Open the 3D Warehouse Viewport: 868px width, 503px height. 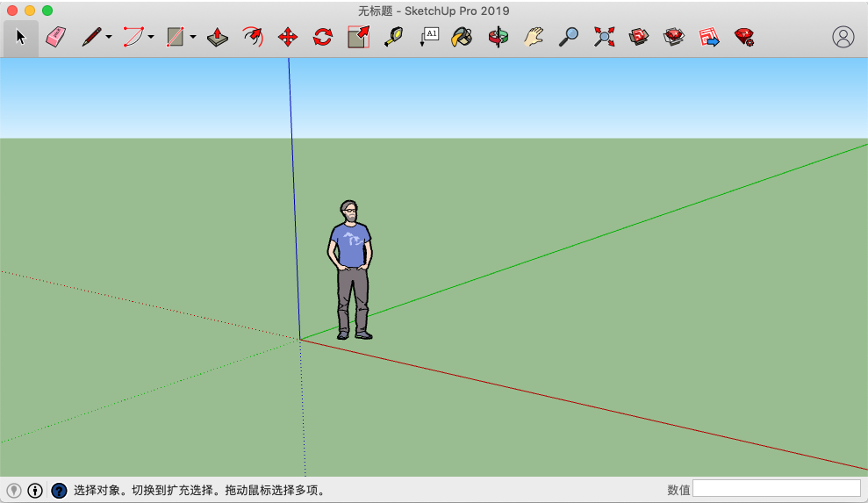639,37
